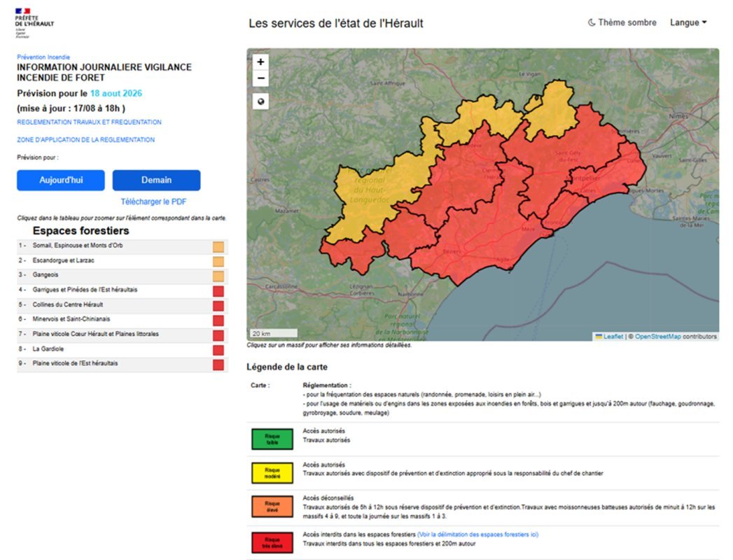The width and height of the screenshot is (733, 560).
Task: Click the green Risque faible legend box
Action: (x=272, y=440)
